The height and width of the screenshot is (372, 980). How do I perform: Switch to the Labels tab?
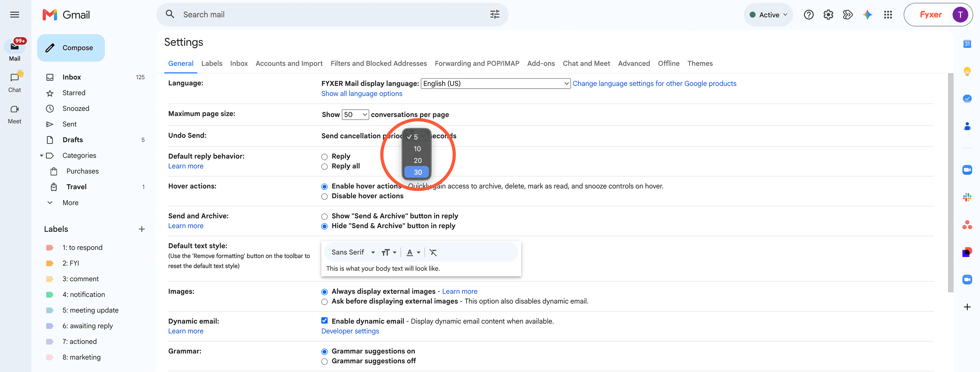click(x=212, y=63)
